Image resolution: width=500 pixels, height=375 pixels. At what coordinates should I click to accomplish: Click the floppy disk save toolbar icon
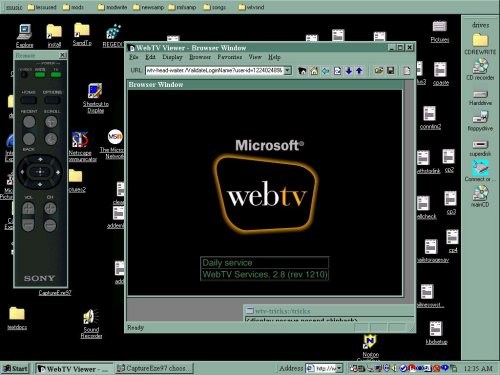[x=390, y=71]
